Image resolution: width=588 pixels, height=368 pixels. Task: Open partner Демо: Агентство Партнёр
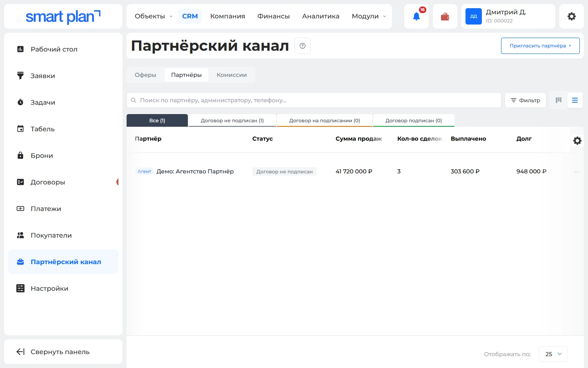(x=195, y=171)
